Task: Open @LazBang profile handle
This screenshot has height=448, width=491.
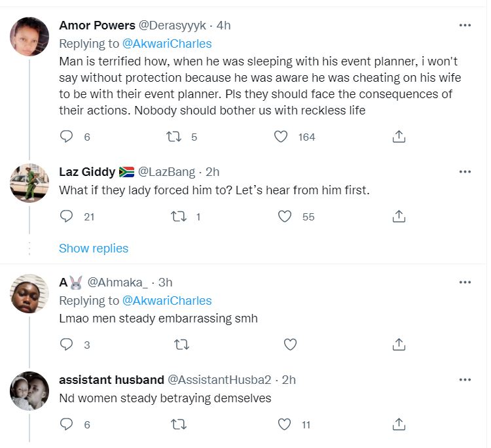Action: pyautogui.click(x=166, y=172)
